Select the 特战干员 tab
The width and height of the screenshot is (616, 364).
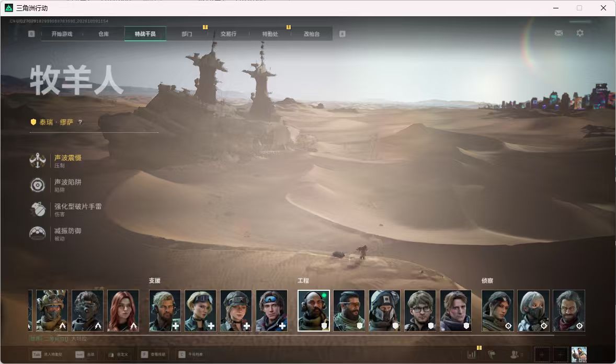145,34
